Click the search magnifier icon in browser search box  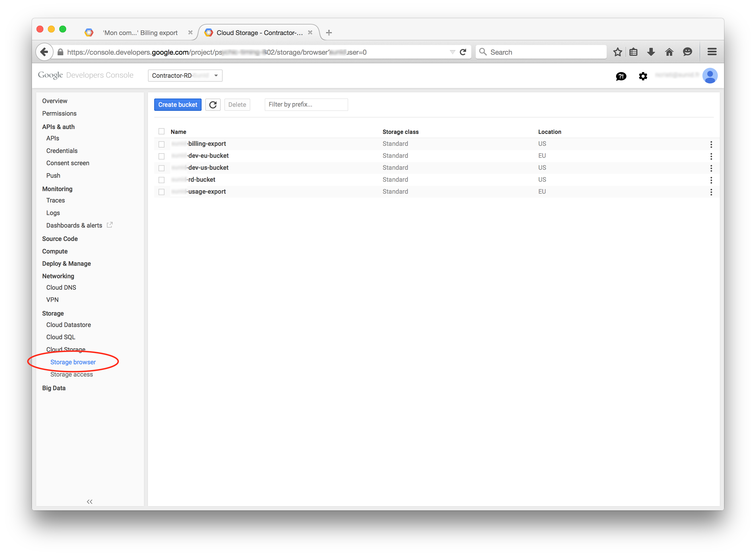coord(483,52)
